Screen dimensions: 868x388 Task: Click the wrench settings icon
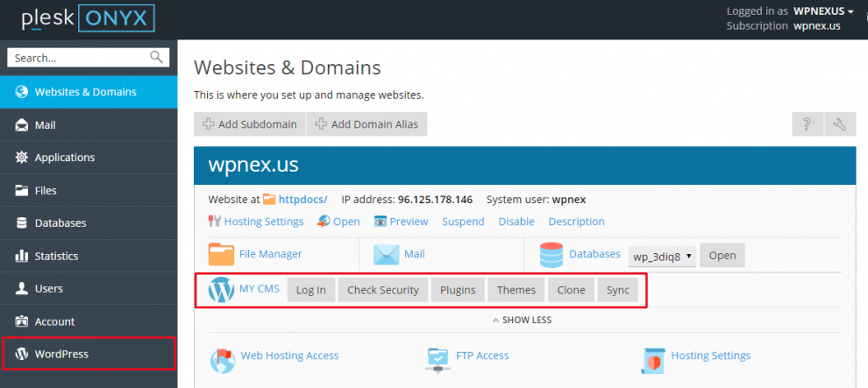point(839,124)
